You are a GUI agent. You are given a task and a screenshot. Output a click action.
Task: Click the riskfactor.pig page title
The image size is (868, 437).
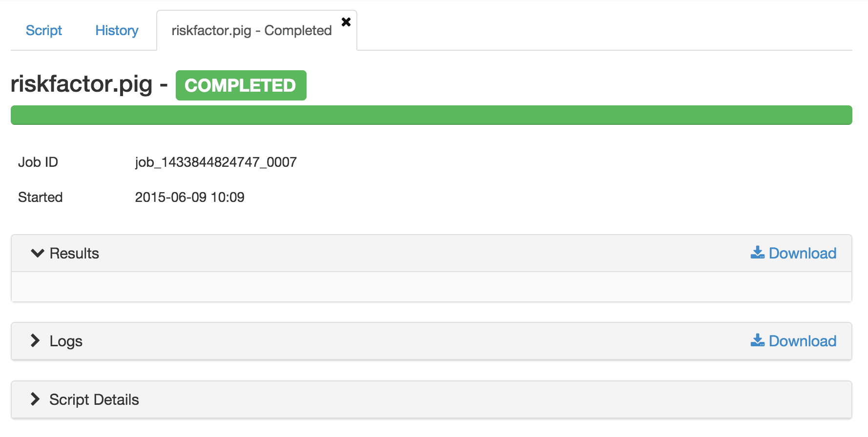tap(82, 84)
